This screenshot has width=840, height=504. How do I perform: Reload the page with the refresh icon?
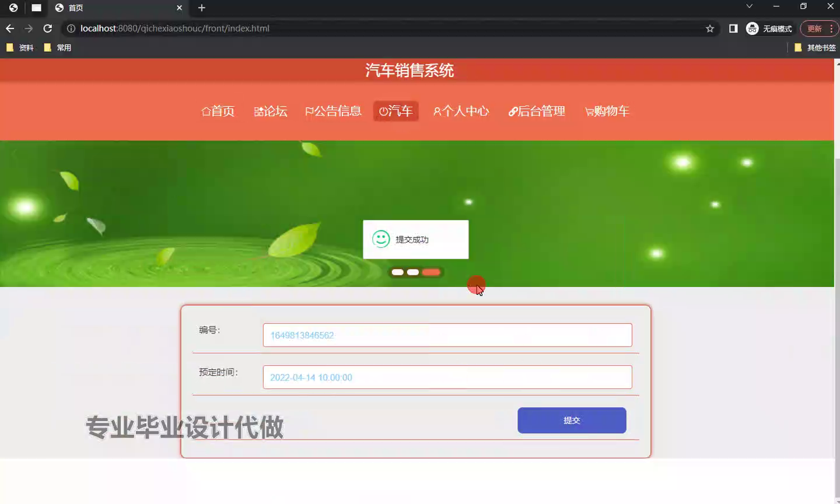[x=48, y=29]
